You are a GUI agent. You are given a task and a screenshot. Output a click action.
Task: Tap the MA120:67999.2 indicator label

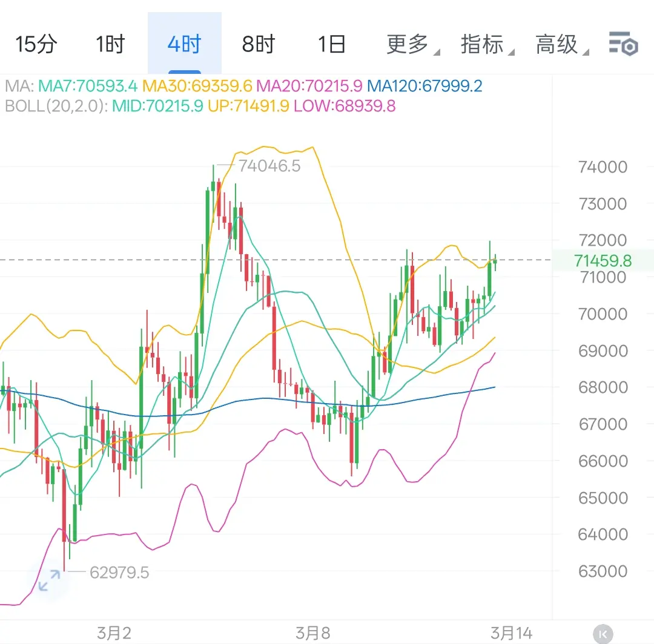coord(424,87)
